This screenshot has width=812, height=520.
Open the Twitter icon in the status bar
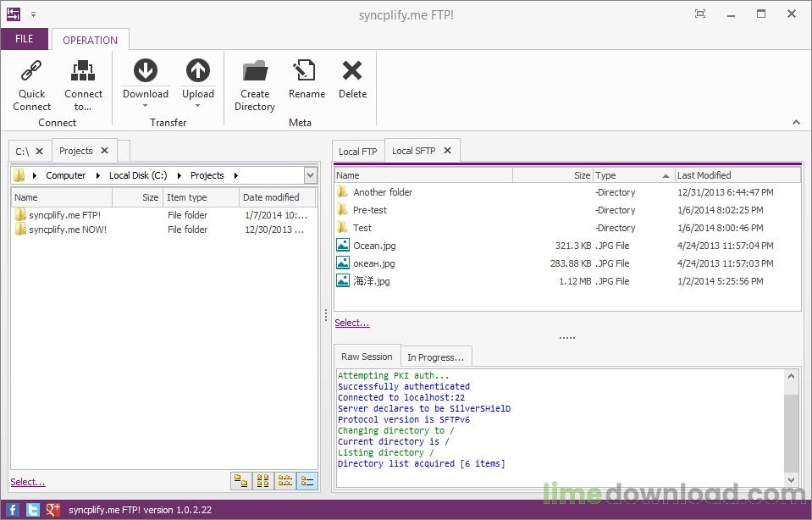pyautogui.click(x=31, y=509)
